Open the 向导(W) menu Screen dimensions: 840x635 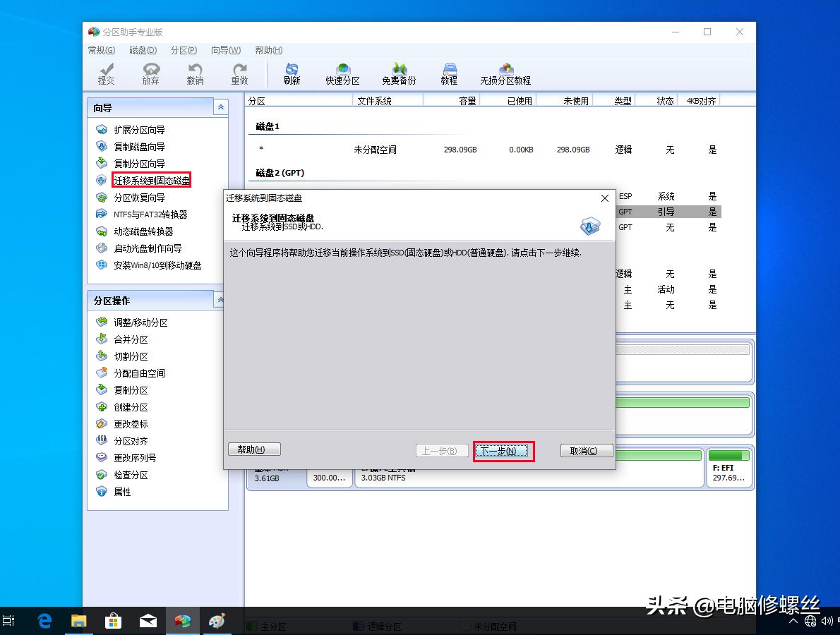click(x=227, y=50)
